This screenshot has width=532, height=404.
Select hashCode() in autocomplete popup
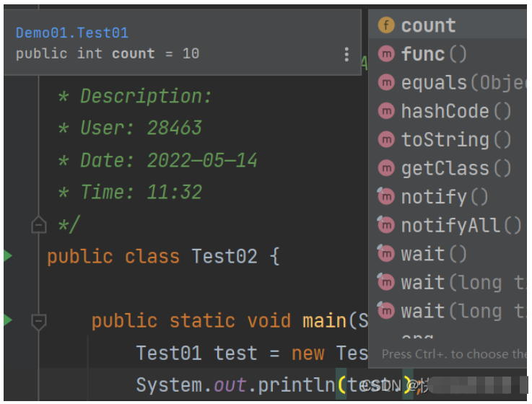pos(448,111)
